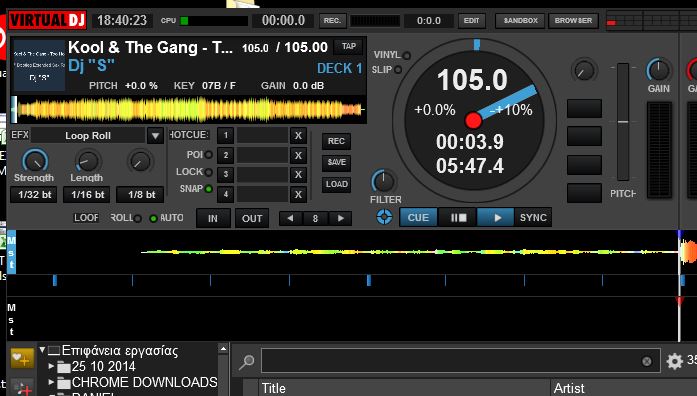Image resolution: width=697 pixels, height=396 pixels.
Task: Delete hotcue 1 with its X button
Action: (x=298, y=136)
